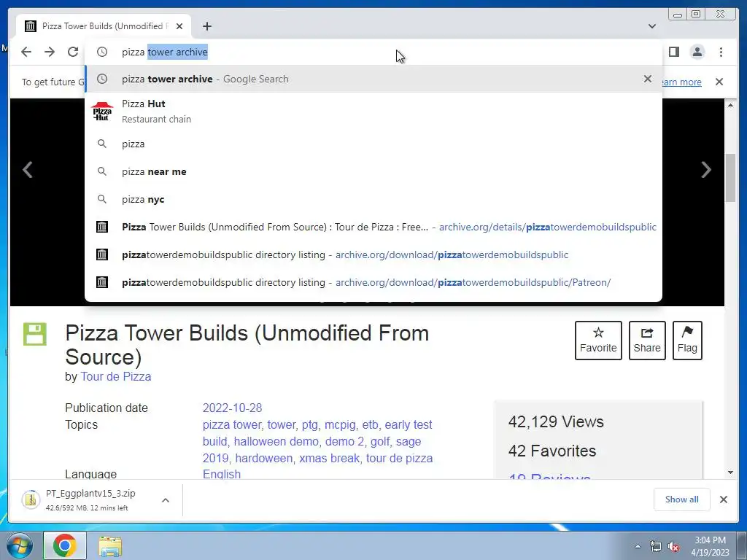The height and width of the screenshot is (560, 747).
Task: Select 'pizza tower archive' Google Search suggestion
Action: tap(373, 79)
